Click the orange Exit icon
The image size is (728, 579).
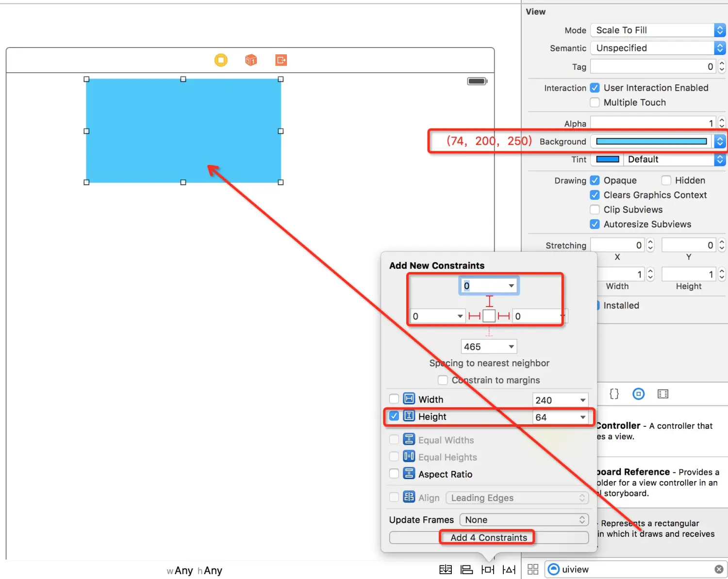click(x=281, y=60)
